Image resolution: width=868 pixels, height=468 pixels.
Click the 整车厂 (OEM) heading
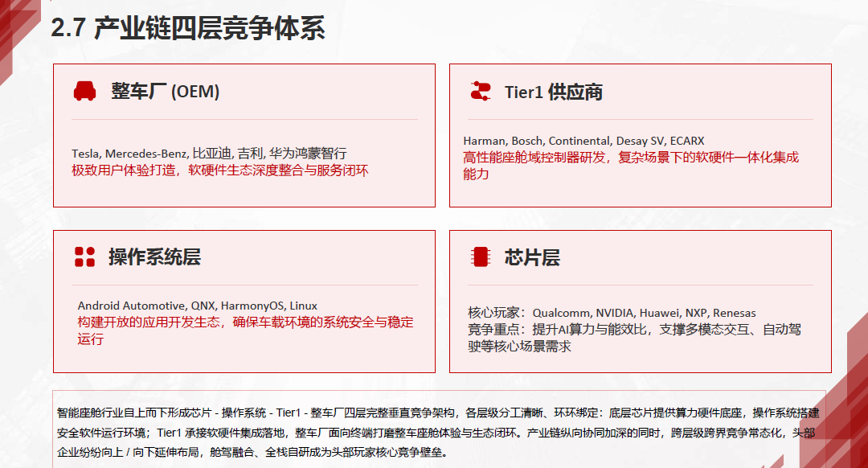[x=165, y=92]
